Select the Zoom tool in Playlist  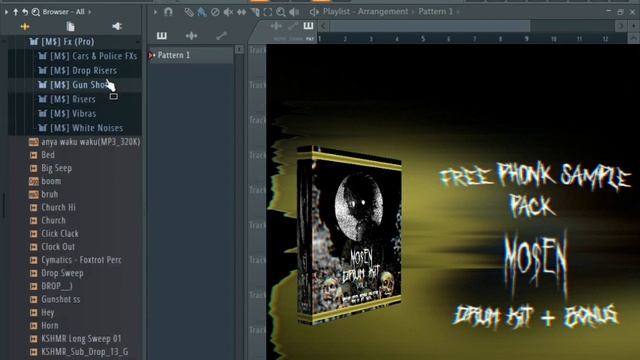[281, 12]
